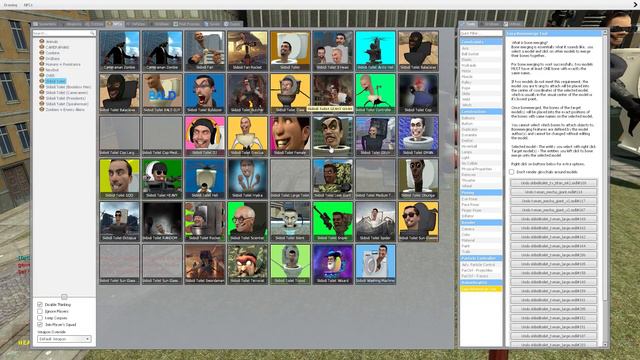Select Skibidi Toilet Cop Large placeholder tile
The image size is (640, 360).
point(119,136)
